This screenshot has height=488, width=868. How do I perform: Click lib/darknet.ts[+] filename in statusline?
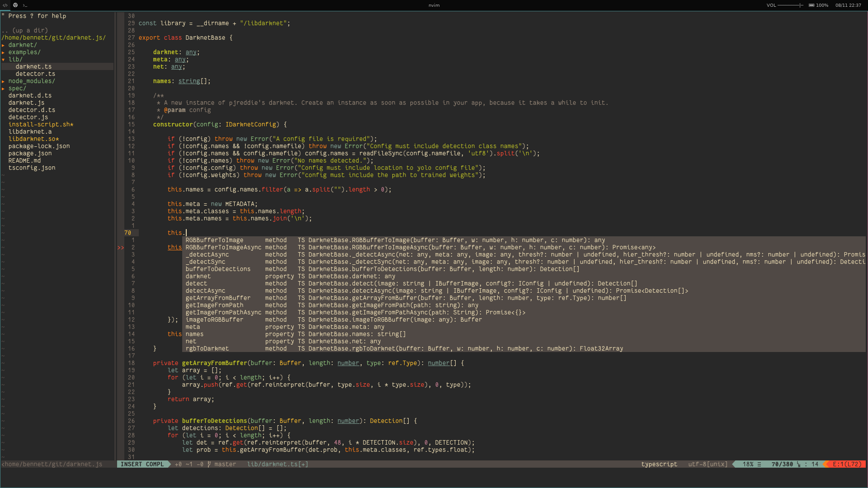[278, 464]
